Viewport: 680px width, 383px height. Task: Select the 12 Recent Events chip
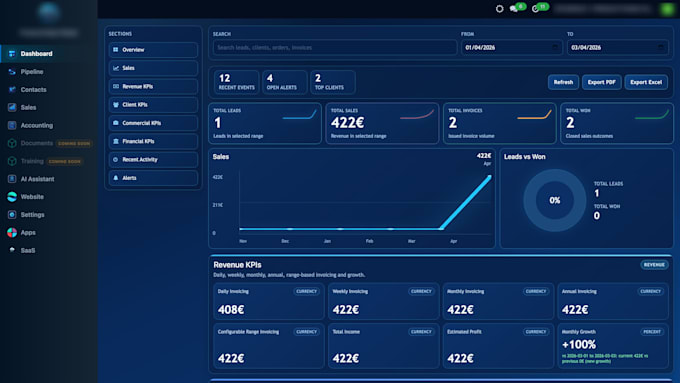coord(236,82)
